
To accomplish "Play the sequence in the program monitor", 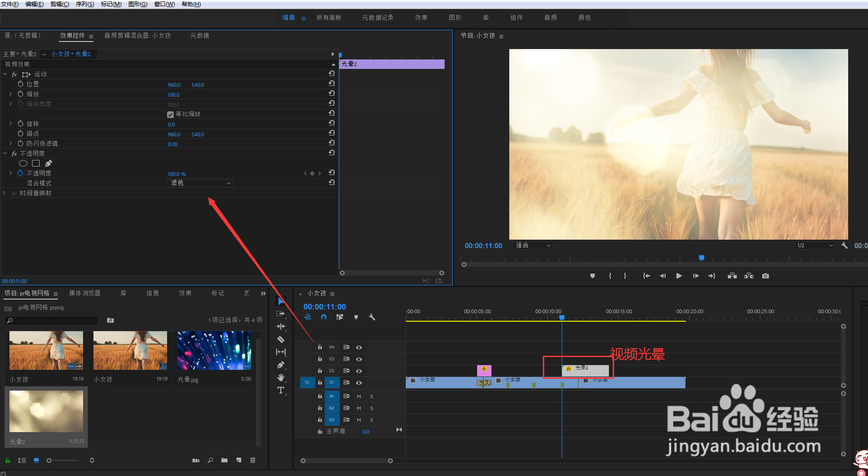I will point(679,276).
